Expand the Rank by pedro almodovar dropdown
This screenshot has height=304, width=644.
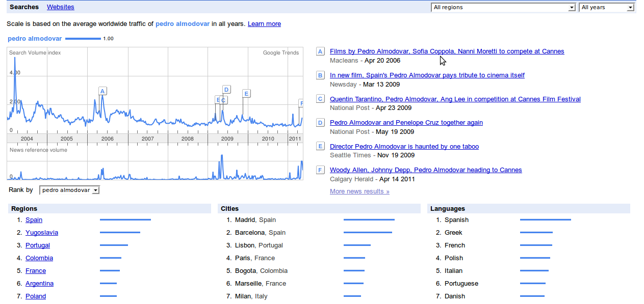(69, 190)
